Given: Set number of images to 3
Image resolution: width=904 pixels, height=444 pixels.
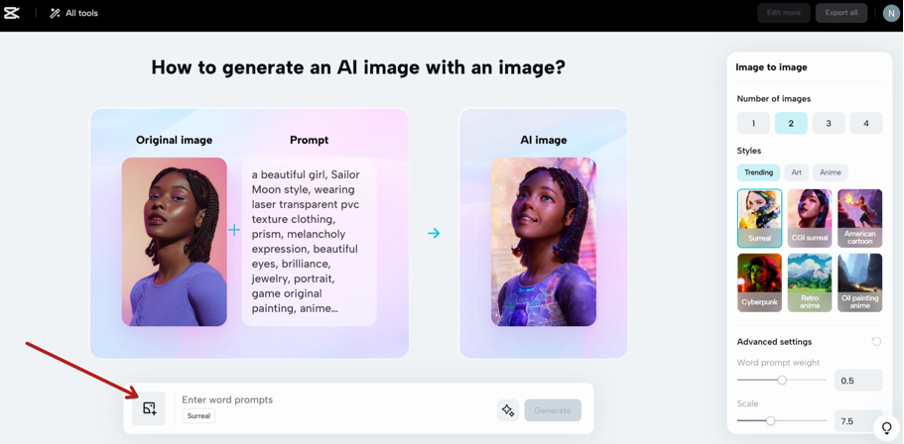Looking at the screenshot, I should (828, 123).
